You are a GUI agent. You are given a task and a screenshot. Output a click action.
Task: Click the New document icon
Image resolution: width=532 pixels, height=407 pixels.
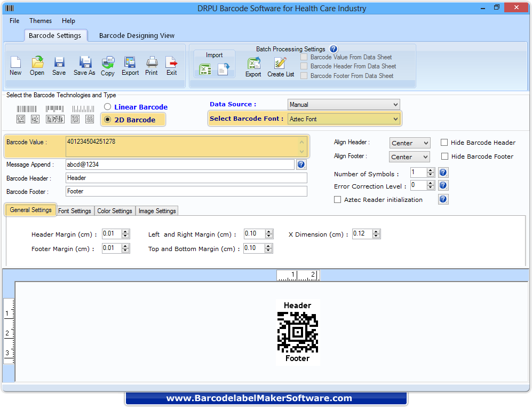tap(15, 62)
